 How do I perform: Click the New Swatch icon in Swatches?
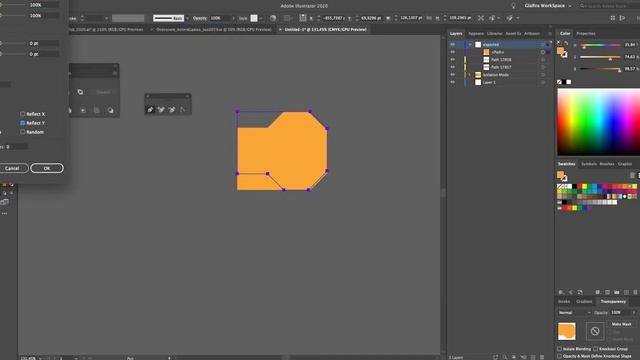(x=626, y=292)
